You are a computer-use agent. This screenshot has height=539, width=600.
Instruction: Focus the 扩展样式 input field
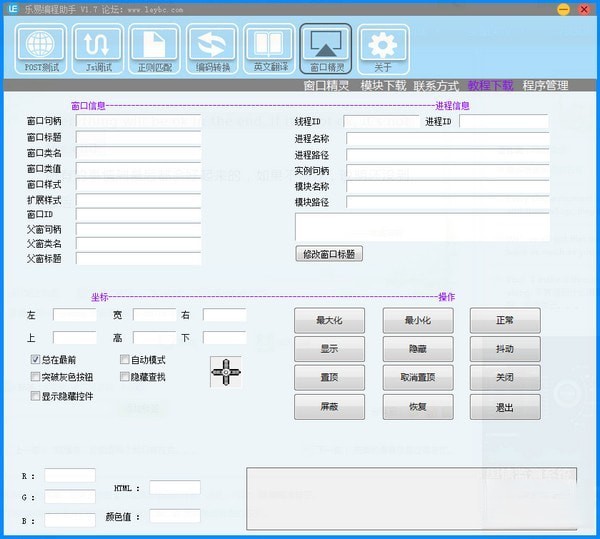tap(139, 200)
